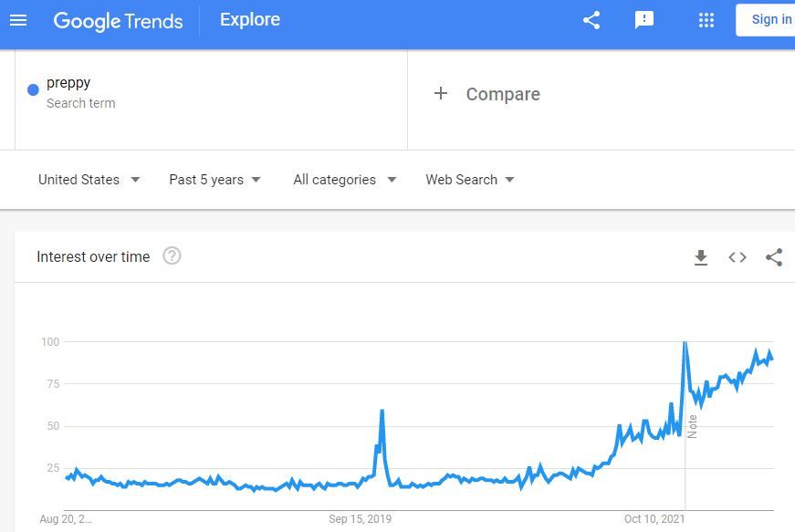This screenshot has width=795, height=532.
Task: Open the Past 5 years dropdown
Action: coord(214,180)
